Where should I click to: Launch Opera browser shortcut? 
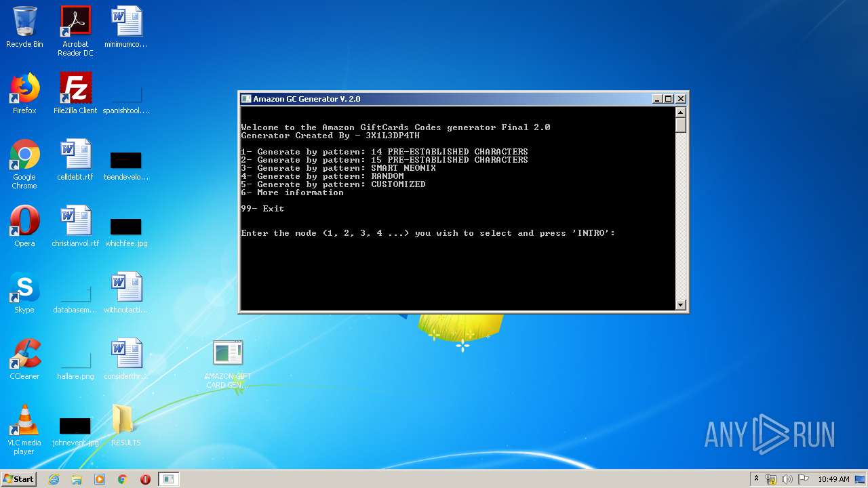[x=24, y=226]
